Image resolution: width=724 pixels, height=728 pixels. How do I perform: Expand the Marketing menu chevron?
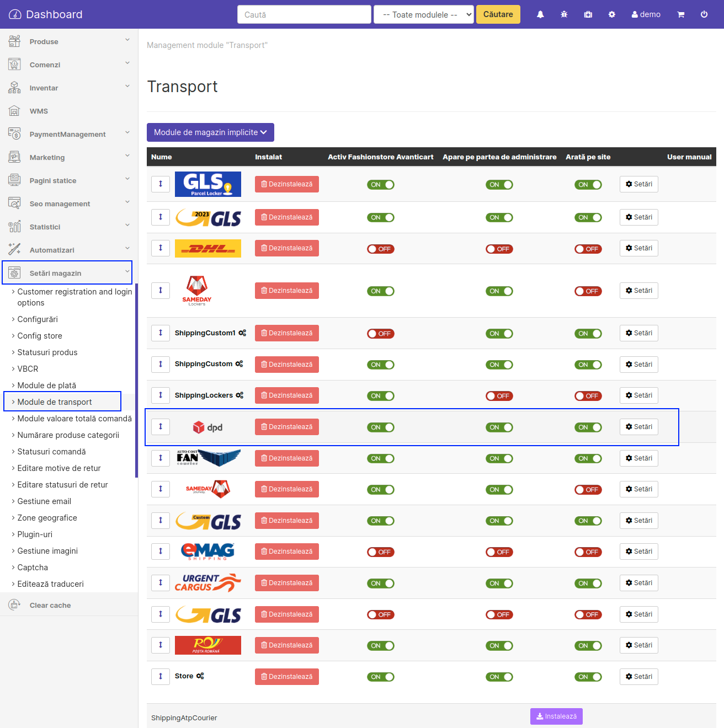(x=127, y=156)
